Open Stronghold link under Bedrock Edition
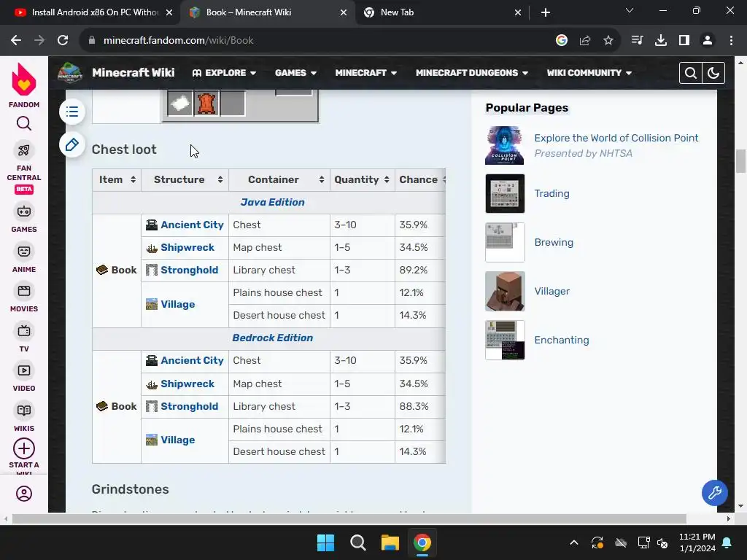The height and width of the screenshot is (560, 747). [189, 406]
